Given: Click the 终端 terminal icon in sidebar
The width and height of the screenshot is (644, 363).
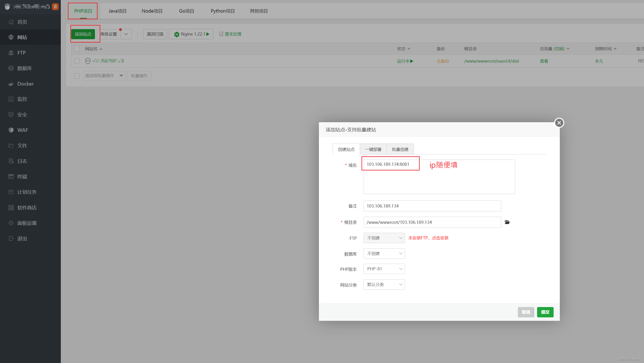Looking at the screenshot, I should tap(11, 176).
